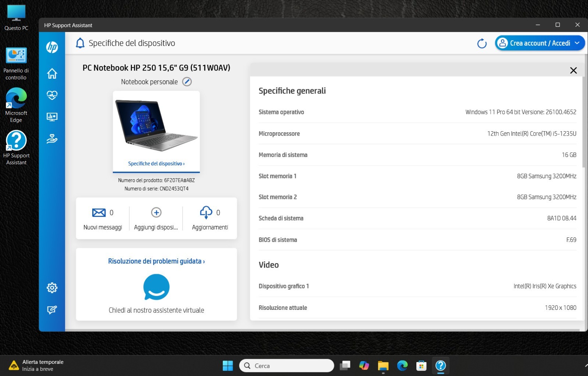This screenshot has height=376, width=588.
Task: Open Microsoft Edge desktop shortcut
Action: tap(16, 105)
